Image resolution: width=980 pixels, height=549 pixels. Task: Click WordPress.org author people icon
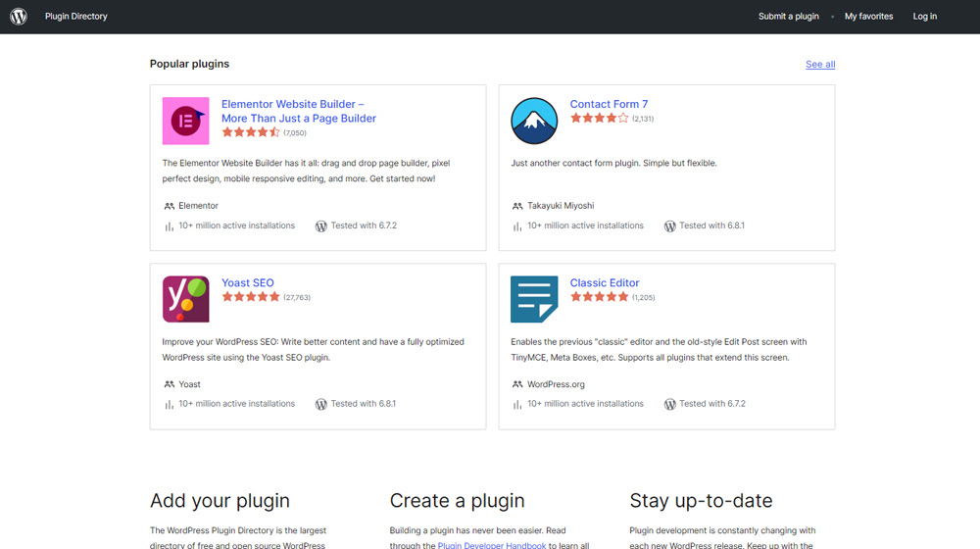coord(517,384)
